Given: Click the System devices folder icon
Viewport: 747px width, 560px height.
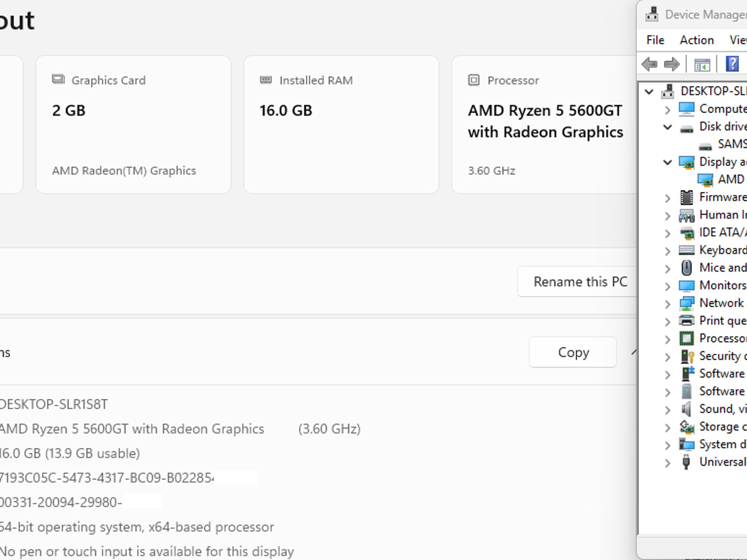Looking at the screenshot, I should click(x=686, y=444).
